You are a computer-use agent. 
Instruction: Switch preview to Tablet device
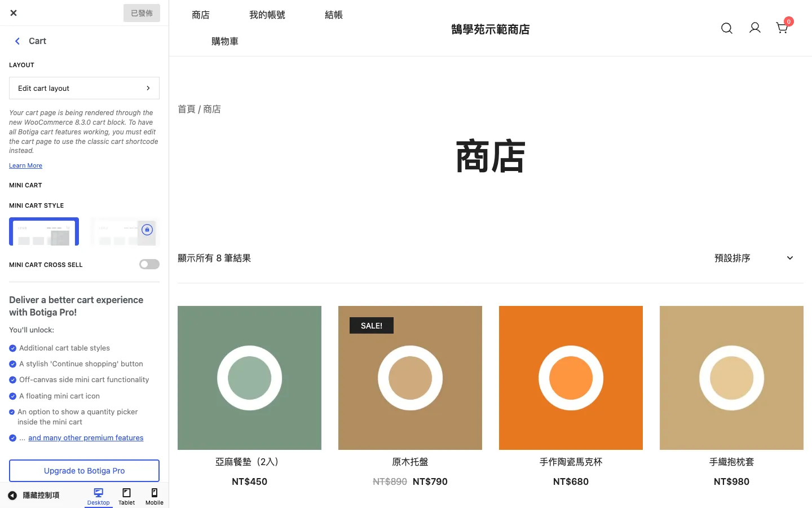click(127, 497)
